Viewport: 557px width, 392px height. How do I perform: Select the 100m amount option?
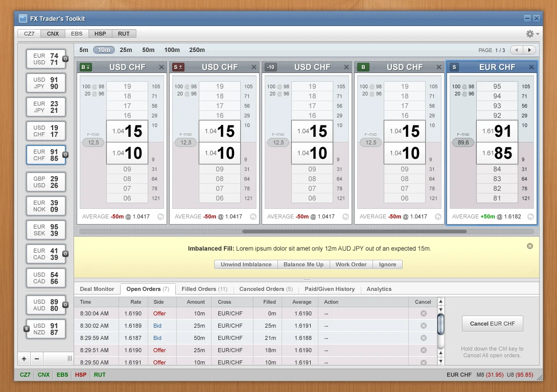point(172,50)
